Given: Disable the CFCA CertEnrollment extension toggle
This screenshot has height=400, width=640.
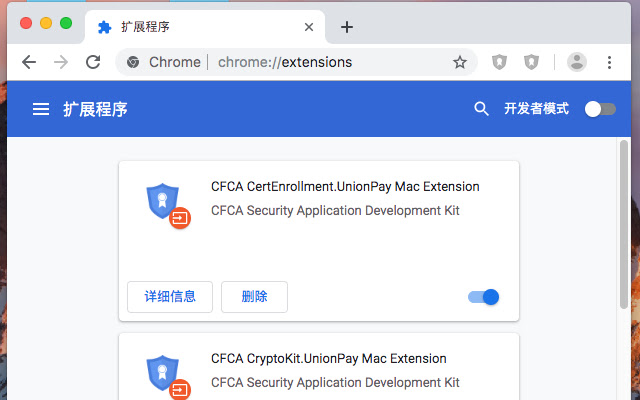Looking at the screenshot, I should click(x=484, y=297).
